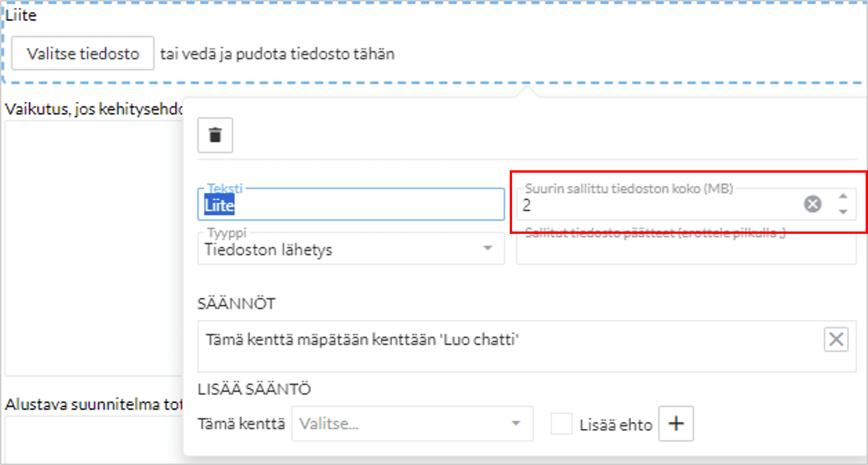868x465 pixels.
Task: Click the Tiedoston lähetys dropdown arrow
Action: 487,248
